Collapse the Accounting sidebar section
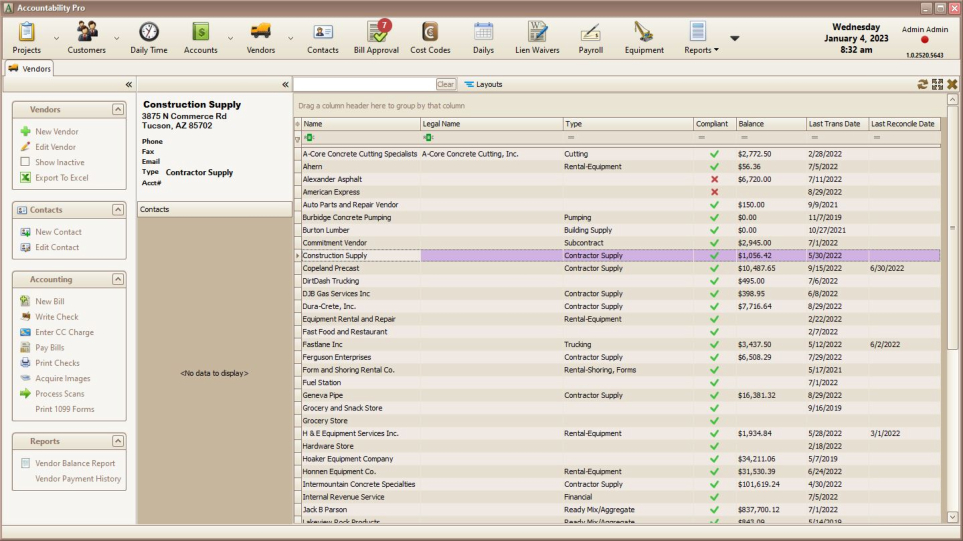The height and width of the screenshot is (541, 963). [x=118, y=280]
